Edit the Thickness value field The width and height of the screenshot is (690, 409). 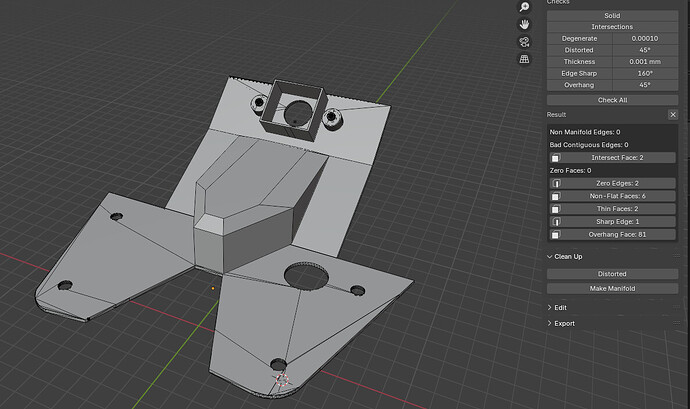point(645,62)
